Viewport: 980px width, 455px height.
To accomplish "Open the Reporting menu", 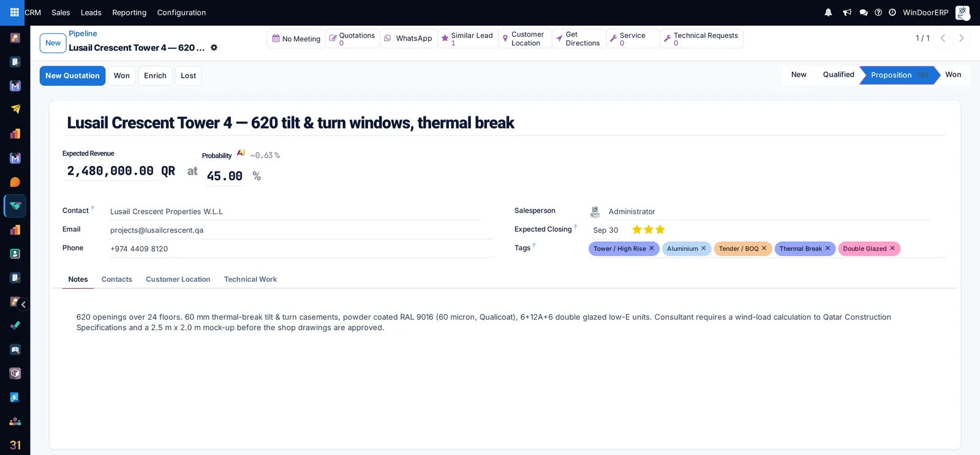I will pyautogui.click(x=129, y=12).
